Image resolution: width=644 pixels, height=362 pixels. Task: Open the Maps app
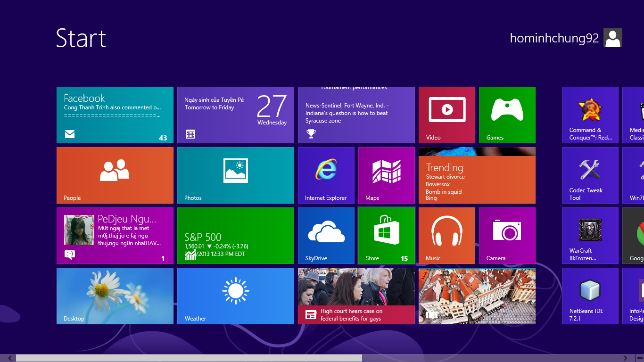tap(386, 175)
